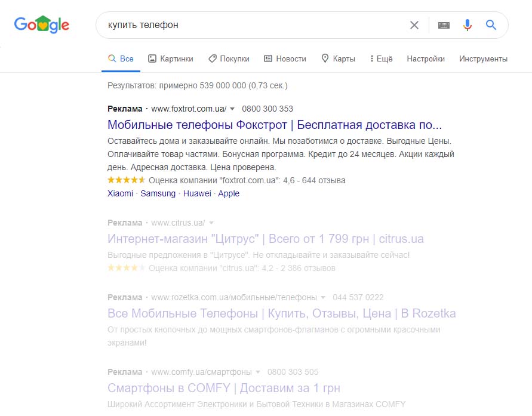Viewport: 532px width, 416px height.
Task: Open the Интернет-магазин "Цитрус" ad link
Action: pyautogui.click(x=265, y=239)
